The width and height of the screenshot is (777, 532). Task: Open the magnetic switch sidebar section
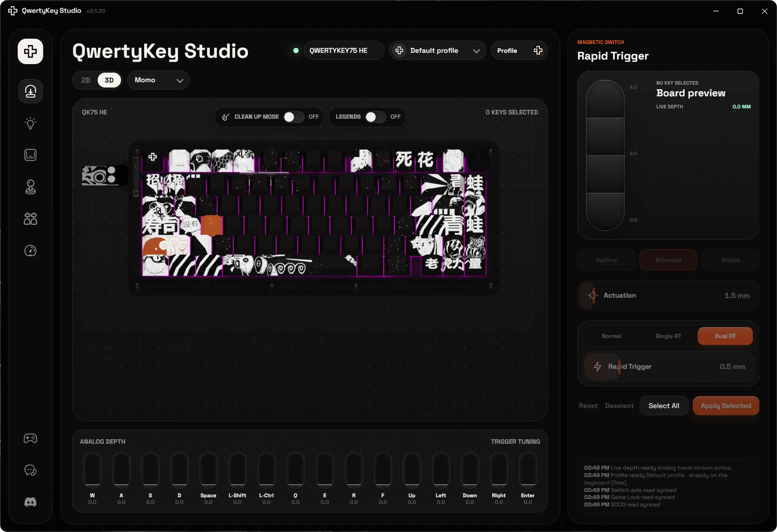click(x=30, y=91)
